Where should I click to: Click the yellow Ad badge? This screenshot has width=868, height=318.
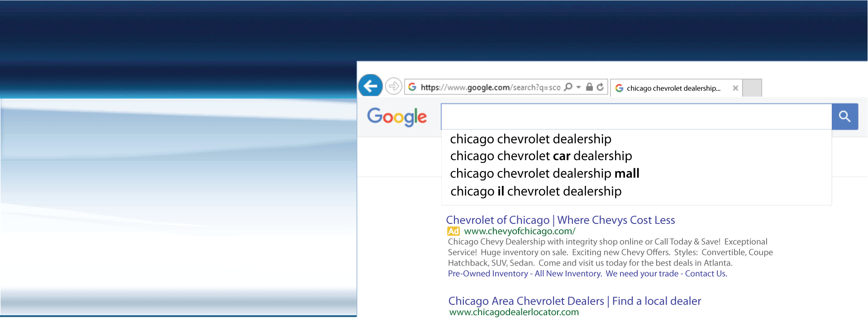(x=453, y=231)
